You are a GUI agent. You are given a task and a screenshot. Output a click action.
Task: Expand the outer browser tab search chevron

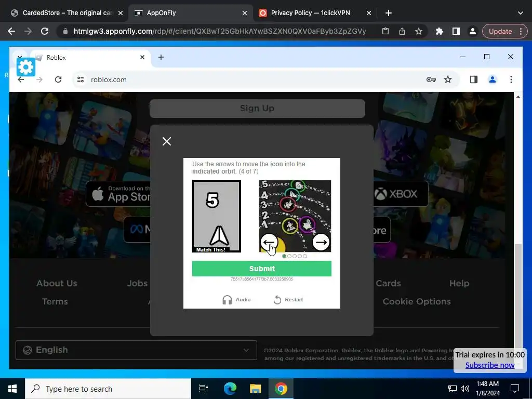click(x=521, y=13)
